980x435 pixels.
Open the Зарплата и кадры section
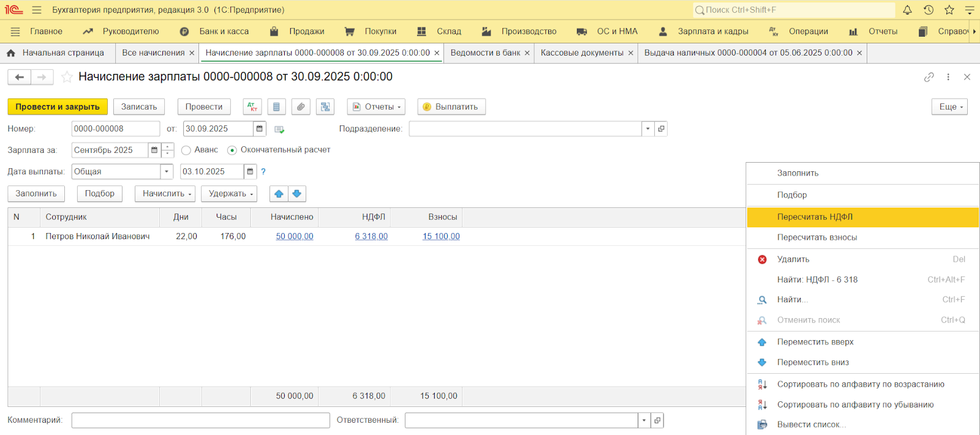pyautogui.click(x=712, y=31)
